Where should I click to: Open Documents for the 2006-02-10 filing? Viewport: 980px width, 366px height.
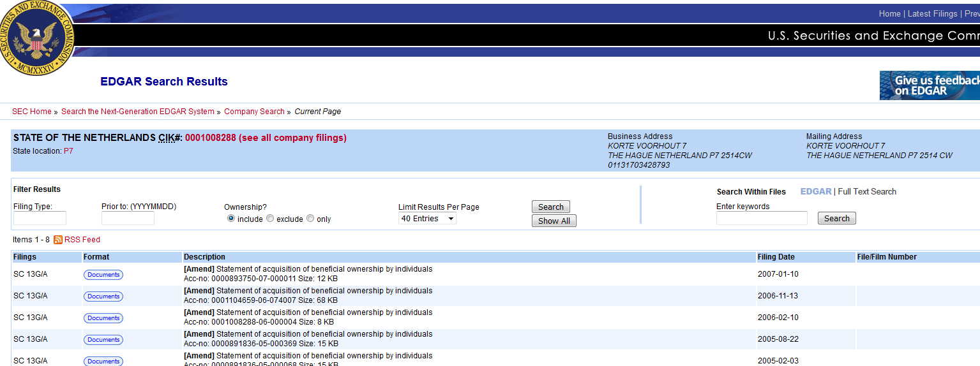point(103,318)
